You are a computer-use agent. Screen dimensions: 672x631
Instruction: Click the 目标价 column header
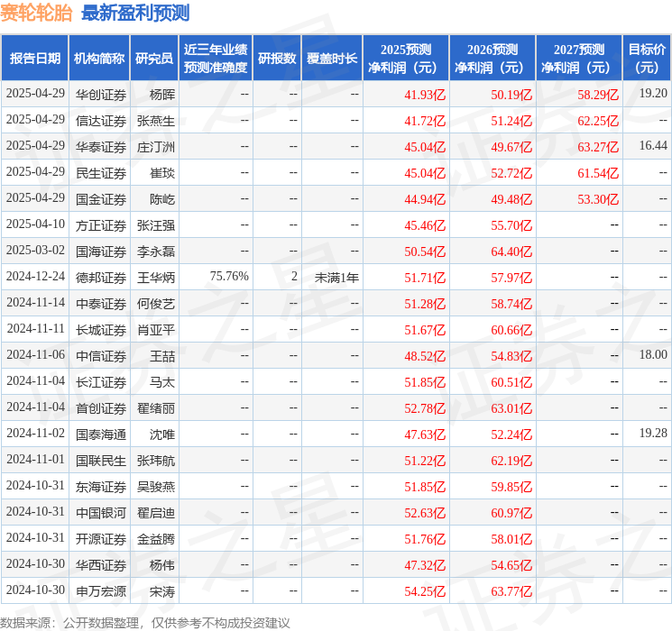[x=646, y=59]
